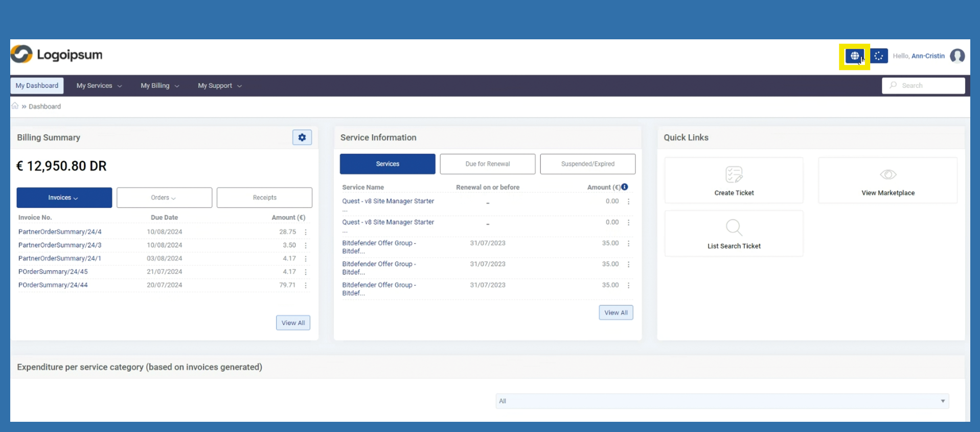Select the Suspended/Expired tab
This screenshot has height=432, width=980.
[x=587, y=164]
